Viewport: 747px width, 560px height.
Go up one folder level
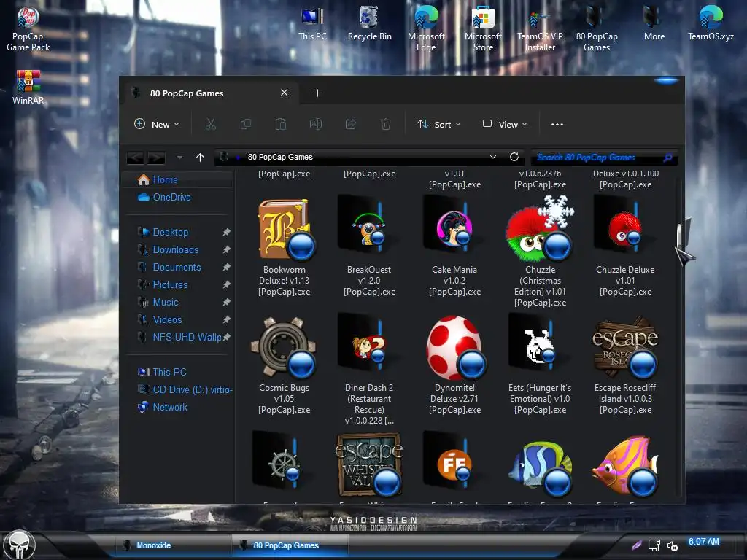200,157
